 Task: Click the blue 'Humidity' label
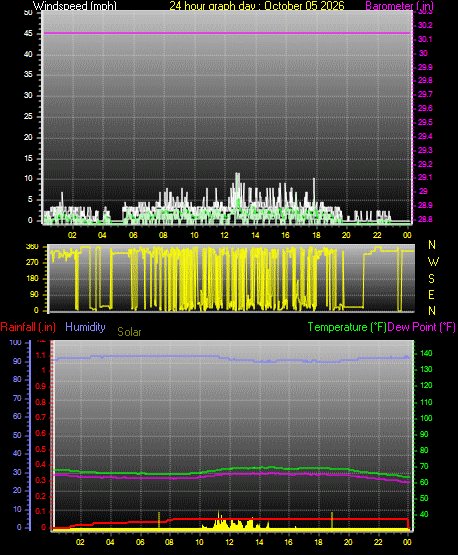[85, 327]
